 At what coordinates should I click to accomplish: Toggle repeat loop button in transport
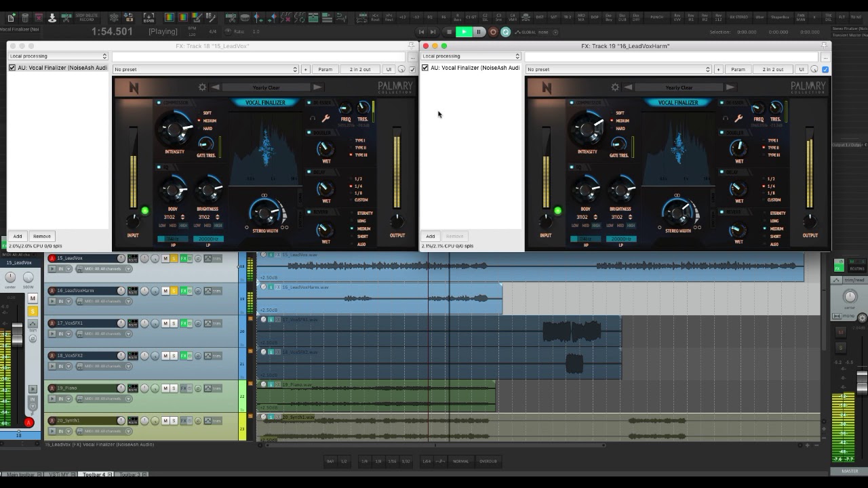[x=506, y=32]
